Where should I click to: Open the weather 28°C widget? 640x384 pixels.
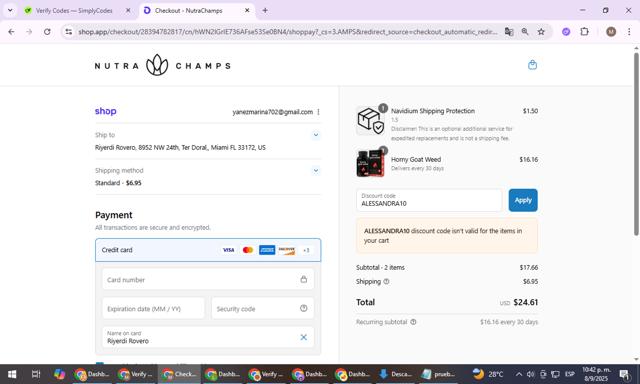[488, 374]
